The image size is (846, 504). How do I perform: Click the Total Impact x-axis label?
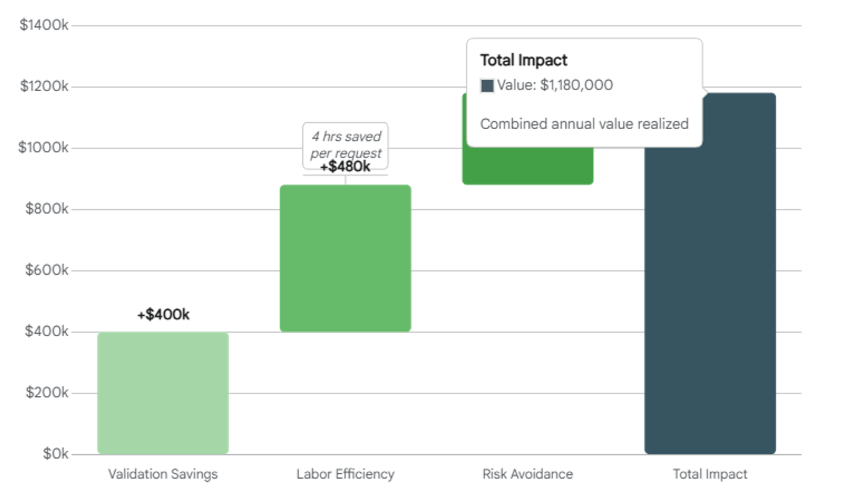[710, 474]
